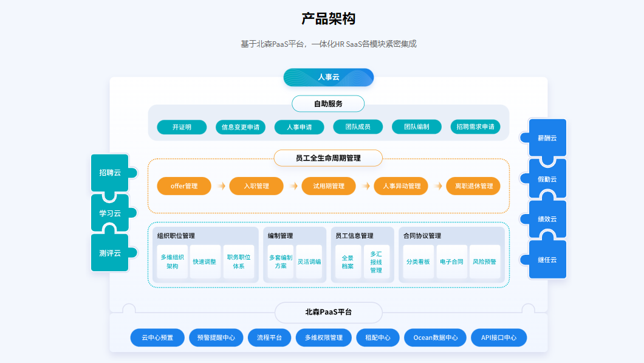Select the offer管理 stage

[184, 186]
